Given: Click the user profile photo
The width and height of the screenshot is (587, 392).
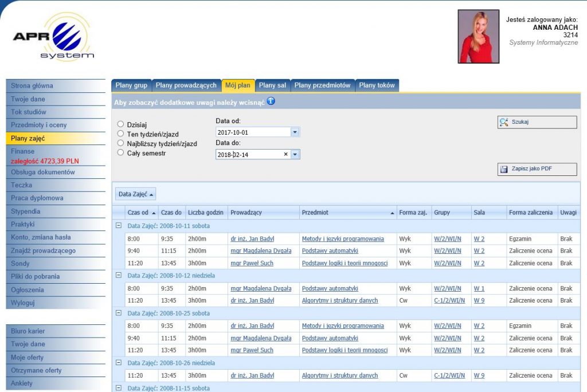Looking at the screenshot, I should click(479, 36).
